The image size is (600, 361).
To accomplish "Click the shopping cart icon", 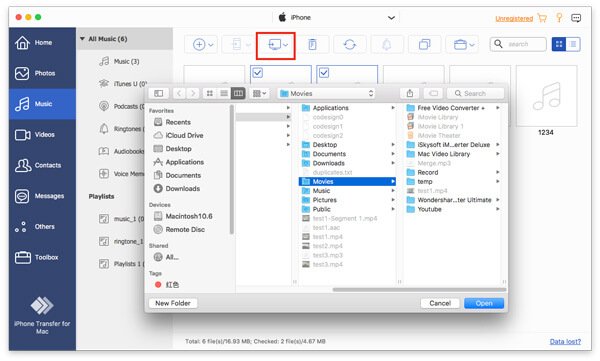I will (x=542, y=18).
